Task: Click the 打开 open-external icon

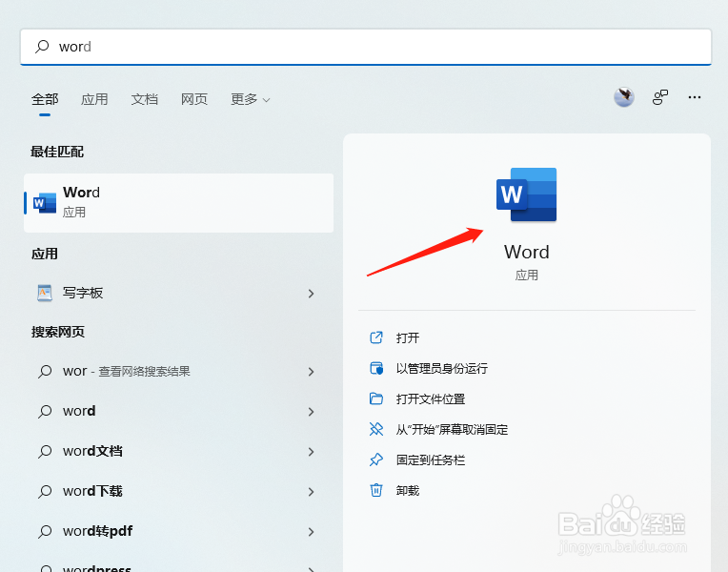Action: click(376, 337)
